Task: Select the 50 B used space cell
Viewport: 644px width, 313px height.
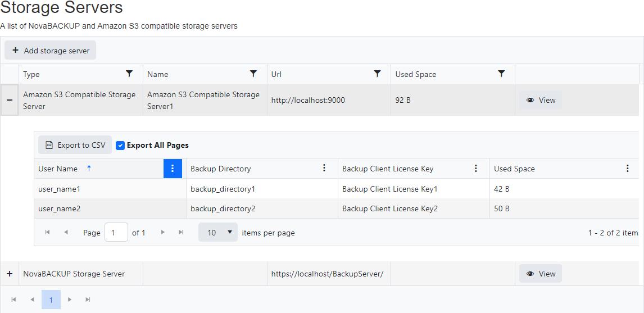Action: [x=564, y=208]
